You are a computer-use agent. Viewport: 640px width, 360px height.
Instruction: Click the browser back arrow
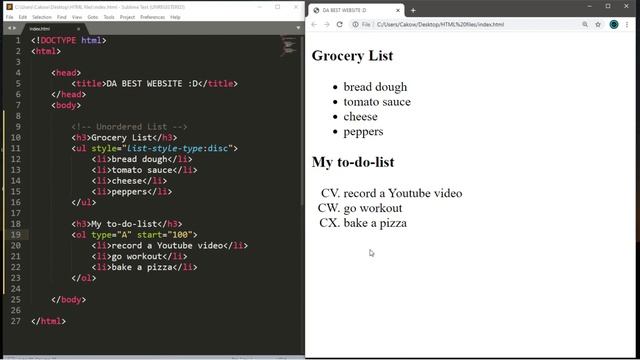(x=314, y=24)
